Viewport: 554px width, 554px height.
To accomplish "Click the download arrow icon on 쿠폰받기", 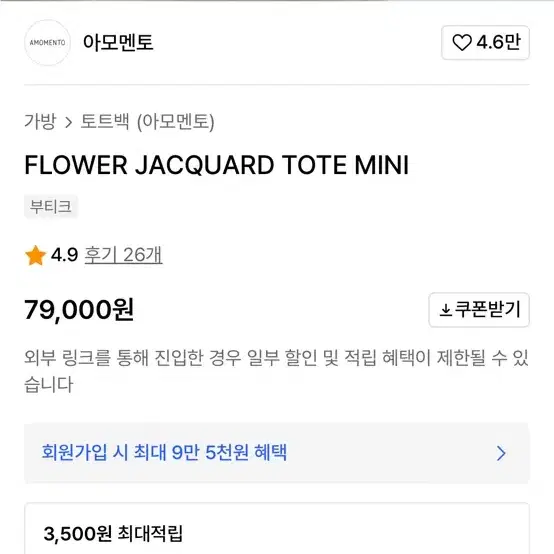I will click(446, 310).
